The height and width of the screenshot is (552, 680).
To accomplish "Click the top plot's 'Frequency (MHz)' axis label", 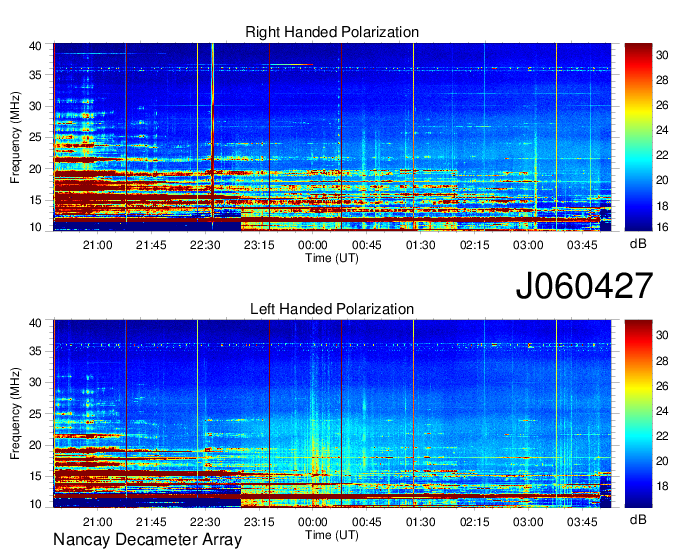I will [15, 137].
